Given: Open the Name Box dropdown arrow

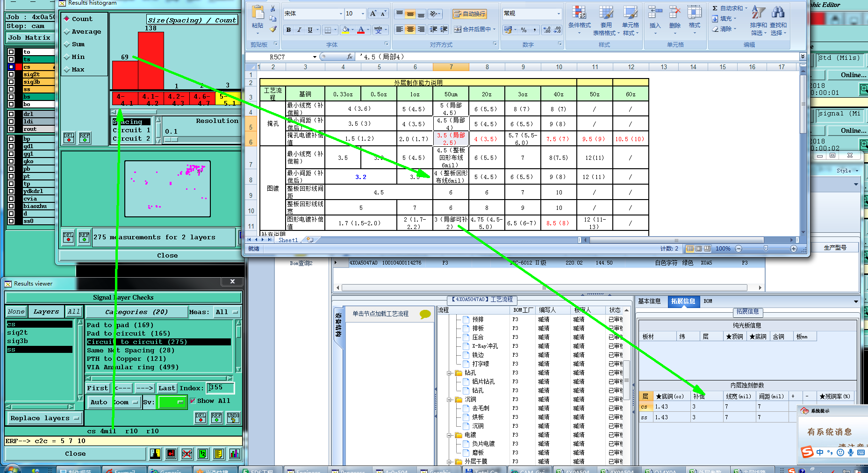Looking at the screenshot, I should (315, 57).
